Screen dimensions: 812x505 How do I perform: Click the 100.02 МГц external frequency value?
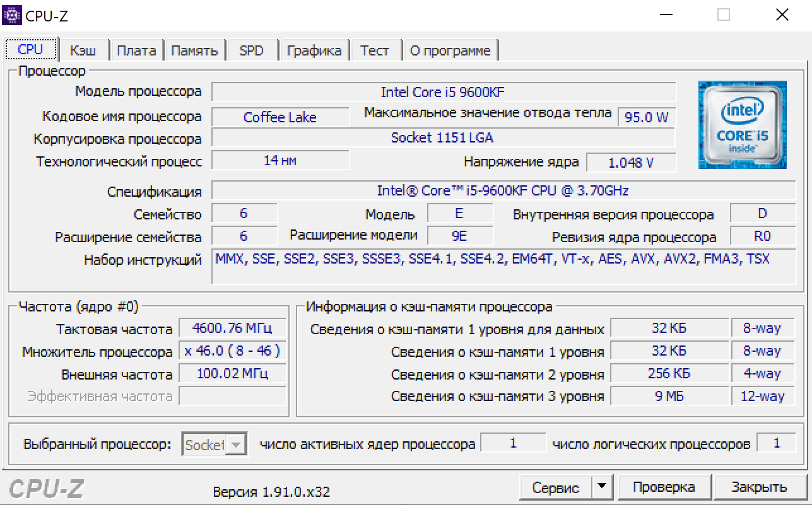[x=232, y=373]
